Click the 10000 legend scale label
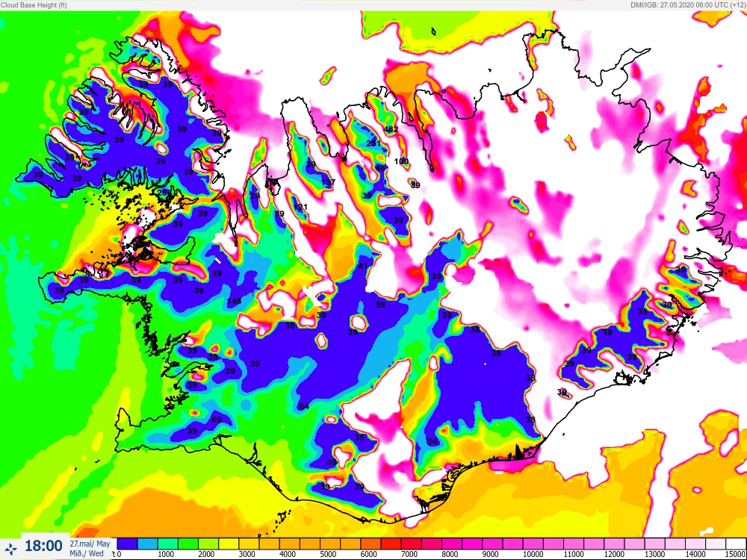Viewport: 747px width, 560px height. click(533, 554)
